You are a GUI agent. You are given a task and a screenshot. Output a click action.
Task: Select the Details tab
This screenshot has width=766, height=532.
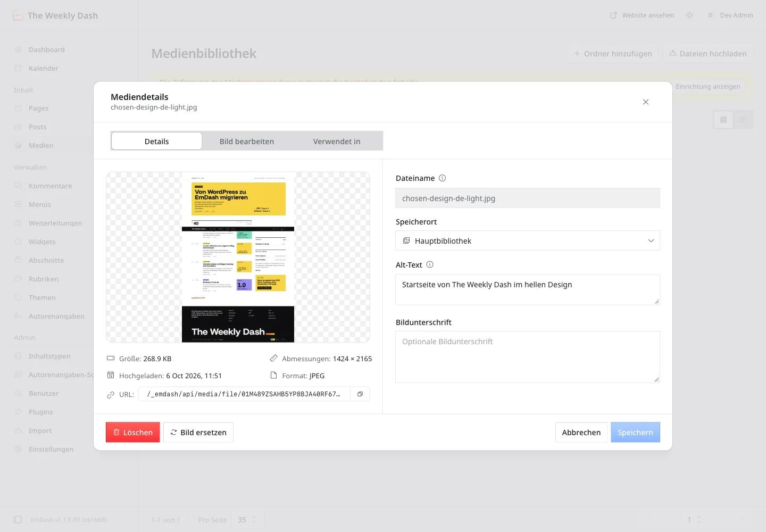click(x=157, y=142)
